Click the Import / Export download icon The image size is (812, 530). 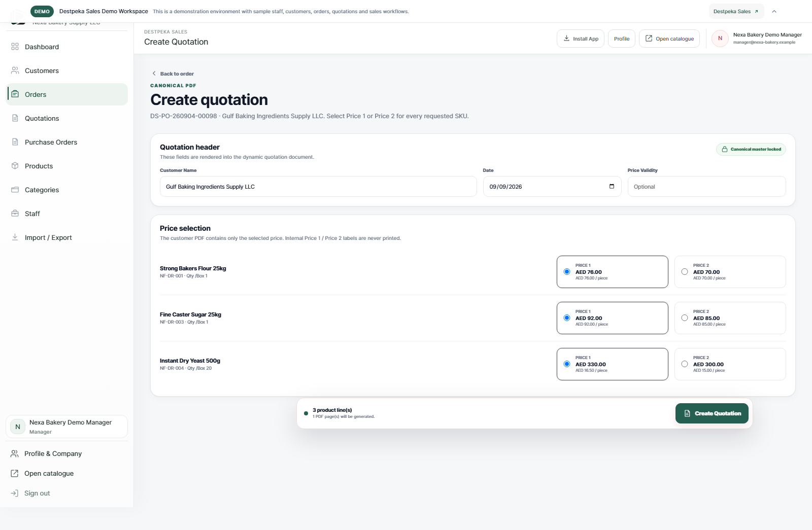pos(15,237)
